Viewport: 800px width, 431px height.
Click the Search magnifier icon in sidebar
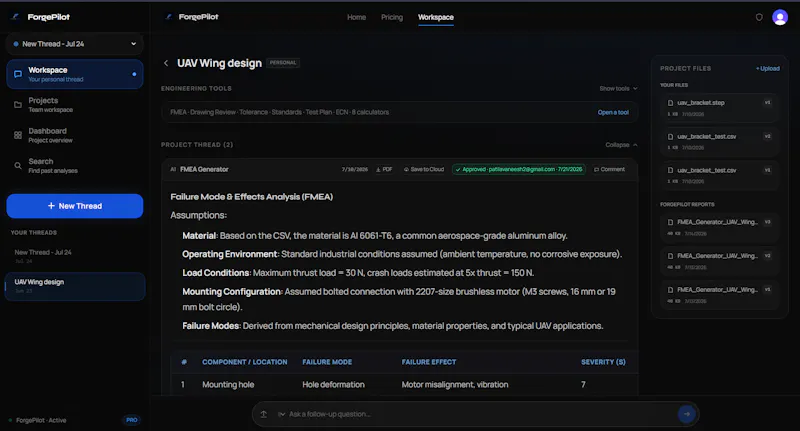pos(18,166)
